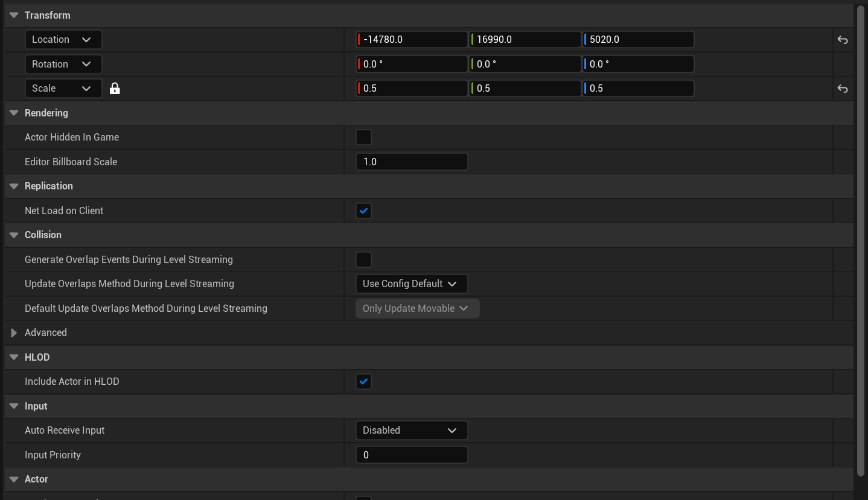Collapse the Transform section
Viewport: 868px width, 500px height.
[13, 14]
